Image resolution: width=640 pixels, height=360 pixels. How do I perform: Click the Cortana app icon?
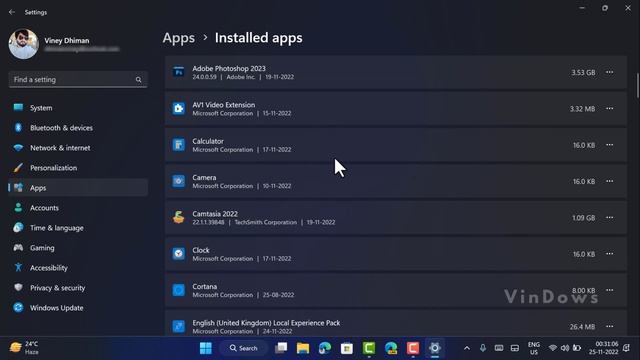(178, 290)
